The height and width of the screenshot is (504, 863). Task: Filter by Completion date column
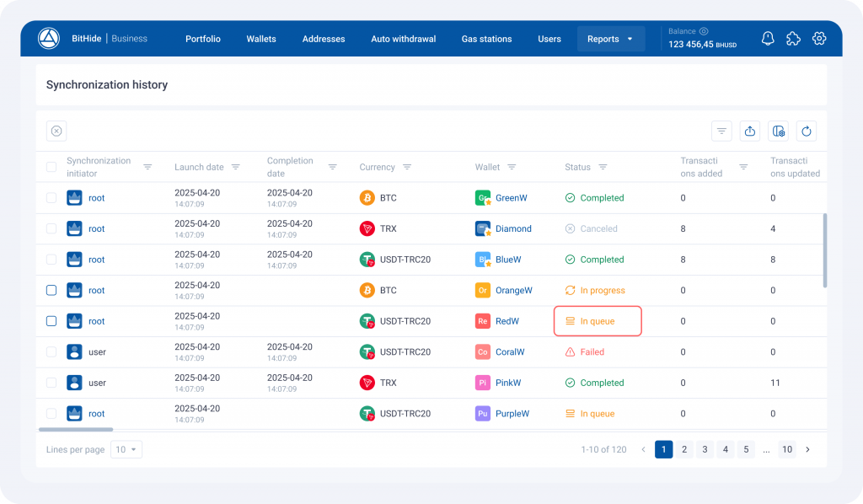tap(332, 167)
